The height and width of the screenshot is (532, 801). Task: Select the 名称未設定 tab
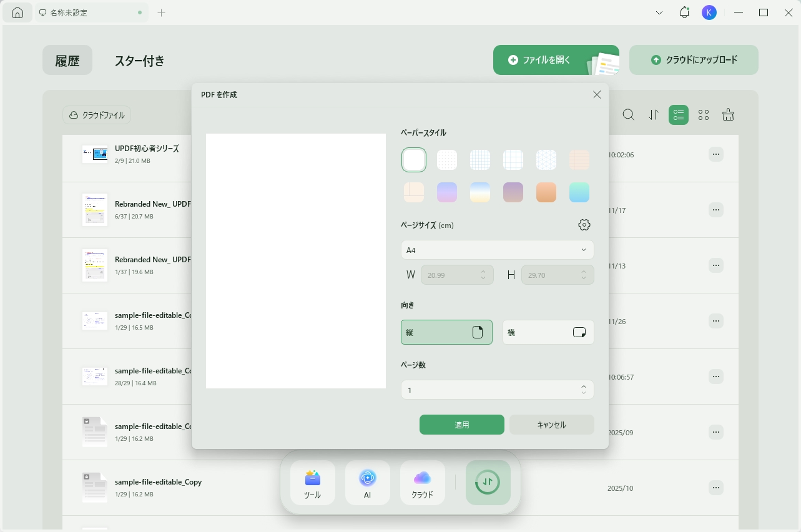click(91, 12)
